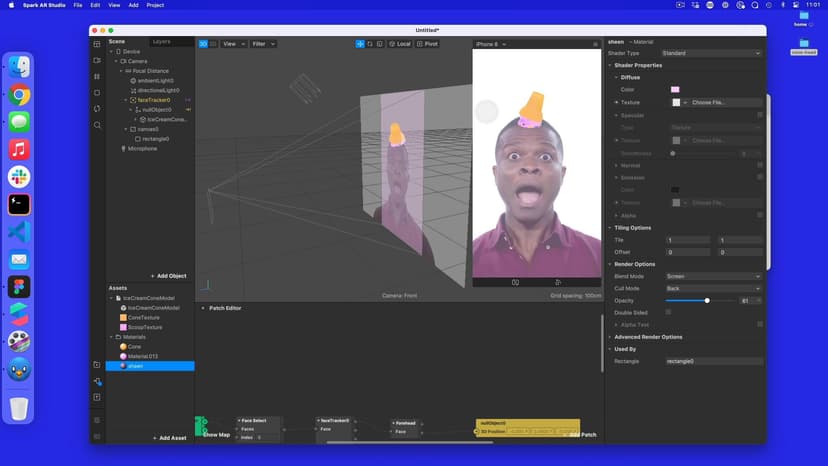Toggle the Alpha checkbox
Screen dimensions: 828x466
pyautogui.click(x=760, y=215)
